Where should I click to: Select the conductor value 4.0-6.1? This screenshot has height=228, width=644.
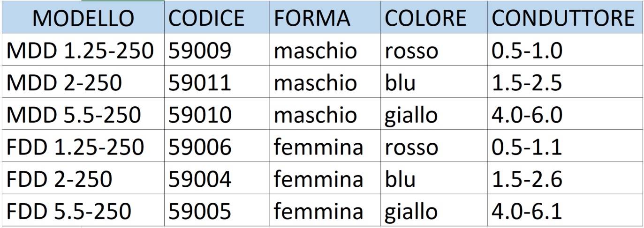coord(565,211)
